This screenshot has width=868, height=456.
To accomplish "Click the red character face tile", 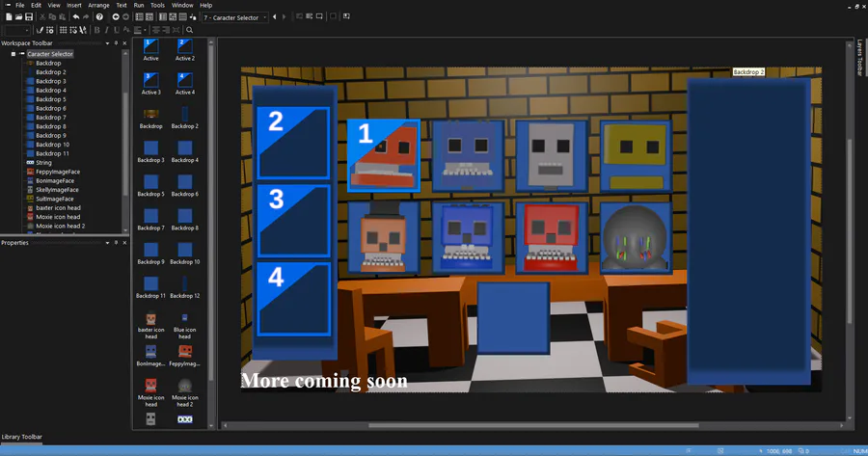I will tap(552, 237).
